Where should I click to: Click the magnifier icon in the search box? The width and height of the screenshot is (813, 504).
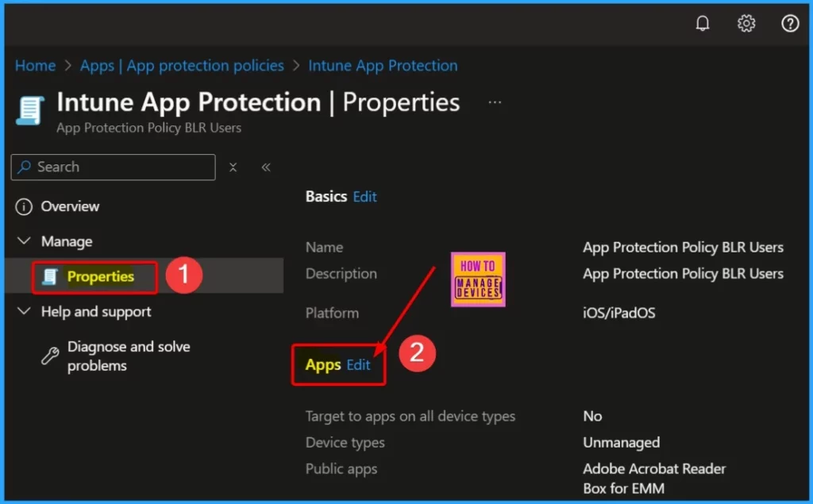24,167
